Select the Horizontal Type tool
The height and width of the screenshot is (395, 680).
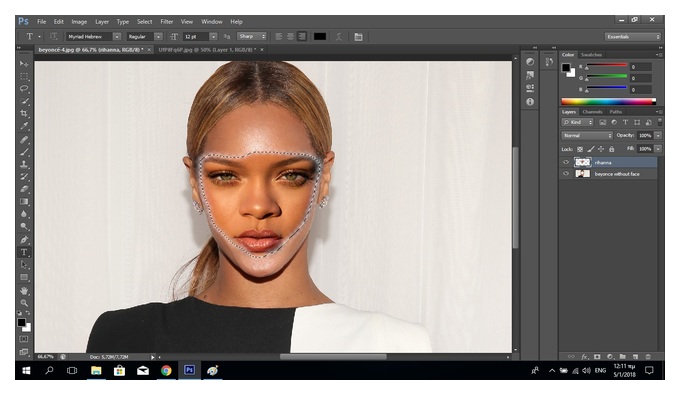[24, 252]
